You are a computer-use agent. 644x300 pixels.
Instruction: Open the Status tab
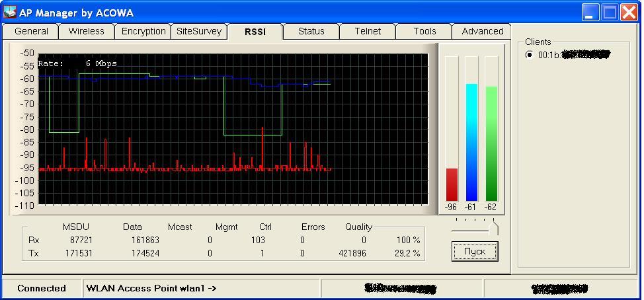[311, 31]
